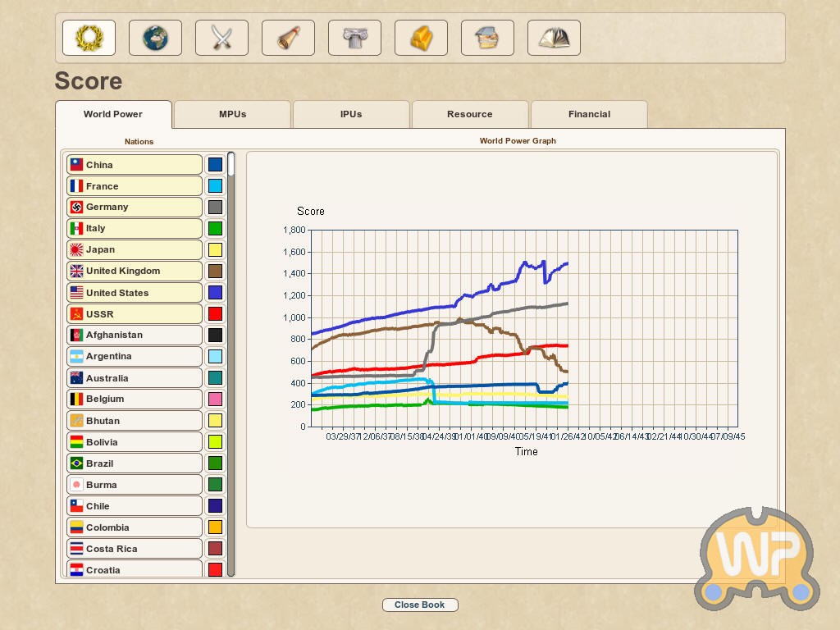The image size is (840, 630).
Task: Click the red USSR color swatch
Action: (215, 314)
